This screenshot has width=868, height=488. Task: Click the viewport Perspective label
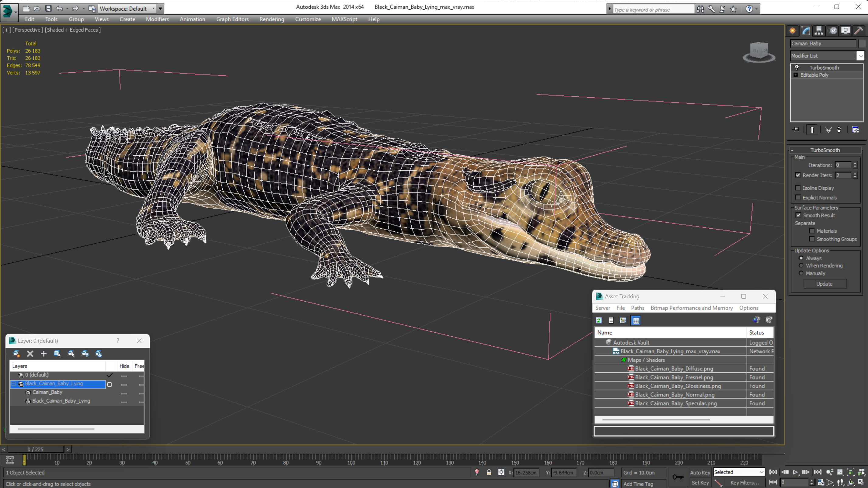pyautogui.click(x=28, y=29)
